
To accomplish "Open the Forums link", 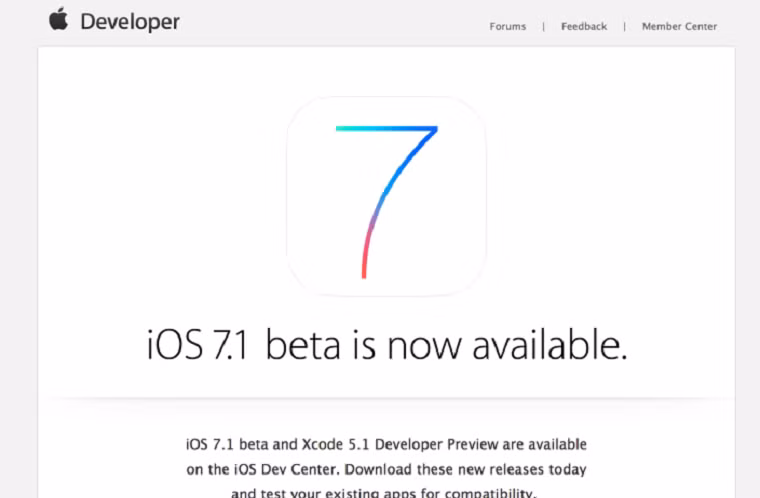I will tap(507, 27).
